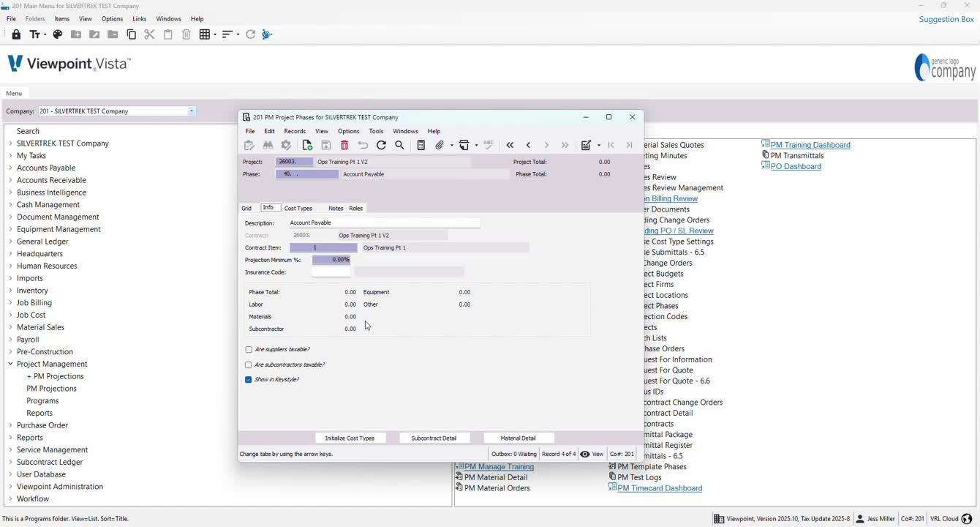Switch to the Cost Types tab
This screenshot has height=527, width=980.
pos(298,209)
